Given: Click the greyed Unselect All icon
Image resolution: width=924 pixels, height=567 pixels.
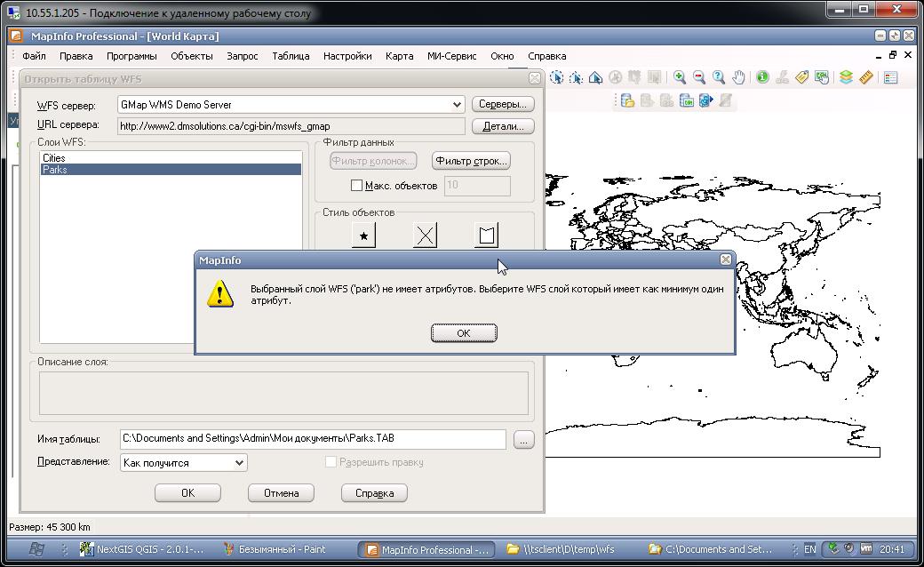Looking at the screenshot, I should tap(615, 77).
